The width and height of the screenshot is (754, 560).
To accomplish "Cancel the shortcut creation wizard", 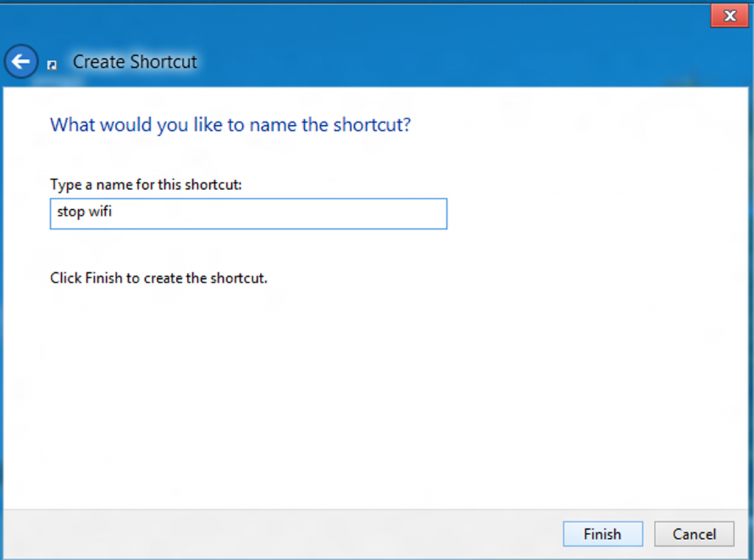I will click(x=694, y=534).
